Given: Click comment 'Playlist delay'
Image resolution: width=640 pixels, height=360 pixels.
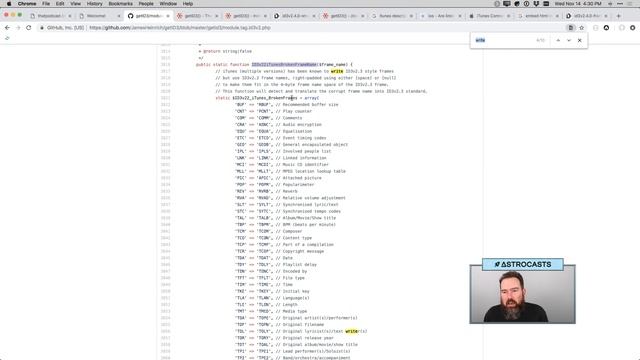Looking at the screenshot, I should point(300,264).
